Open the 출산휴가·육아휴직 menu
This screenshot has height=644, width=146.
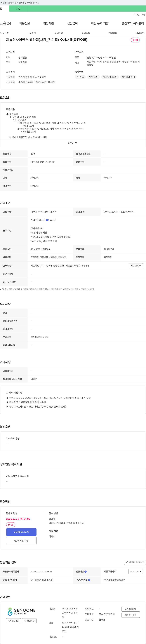click(x=133, y=23)
